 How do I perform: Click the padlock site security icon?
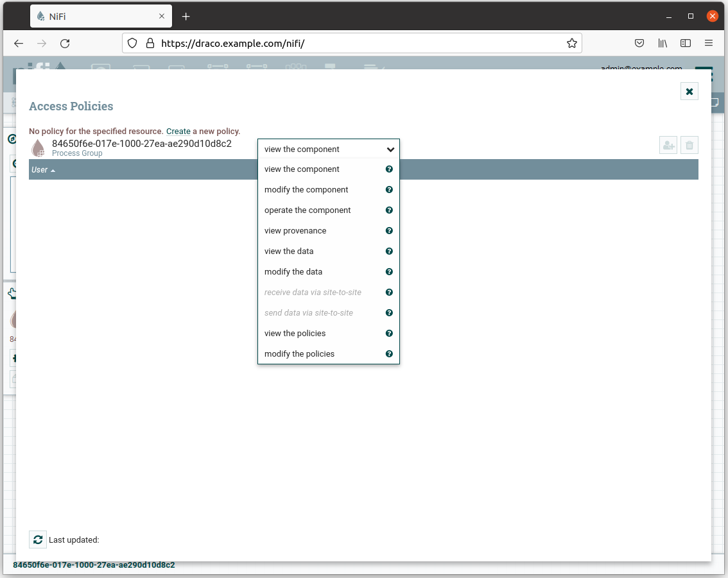[150, 43]
